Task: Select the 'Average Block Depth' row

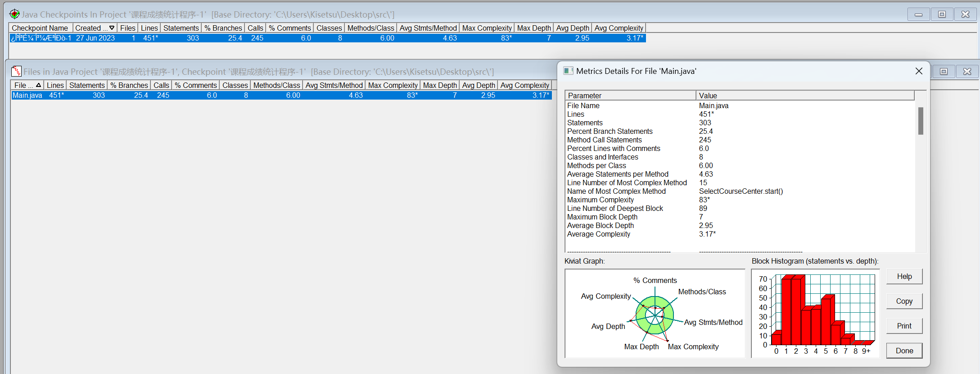Action: 740,225
